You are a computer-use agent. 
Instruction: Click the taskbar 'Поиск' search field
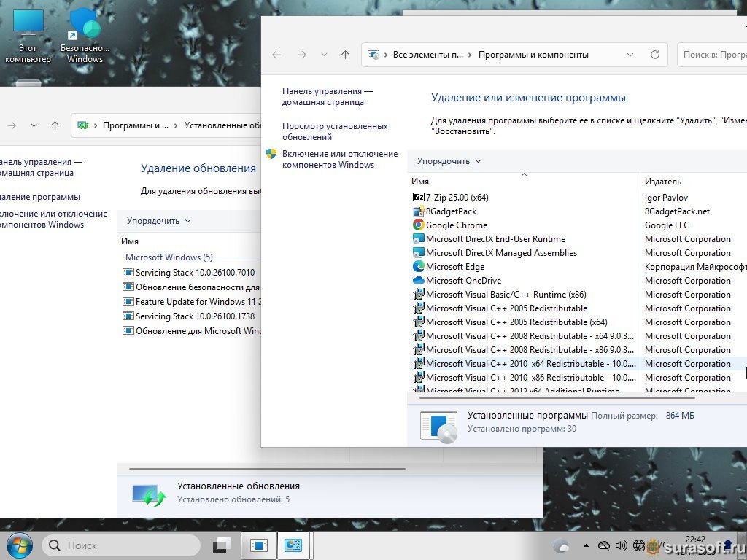click(121, 545)
